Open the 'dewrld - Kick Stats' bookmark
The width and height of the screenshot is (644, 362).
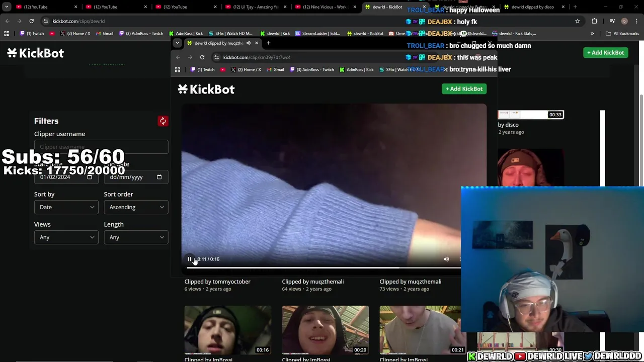[514, 34]
